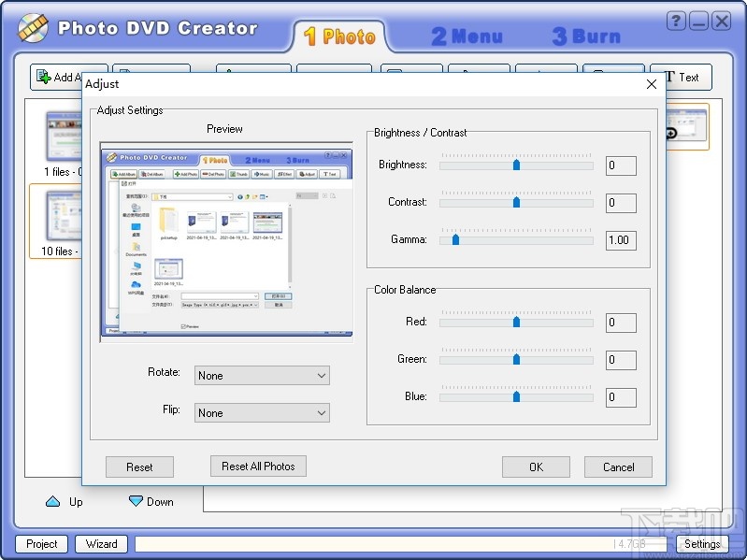747x560 pixels.
Task: Switch to the 3 Burn tab
Action: point(586,36)
